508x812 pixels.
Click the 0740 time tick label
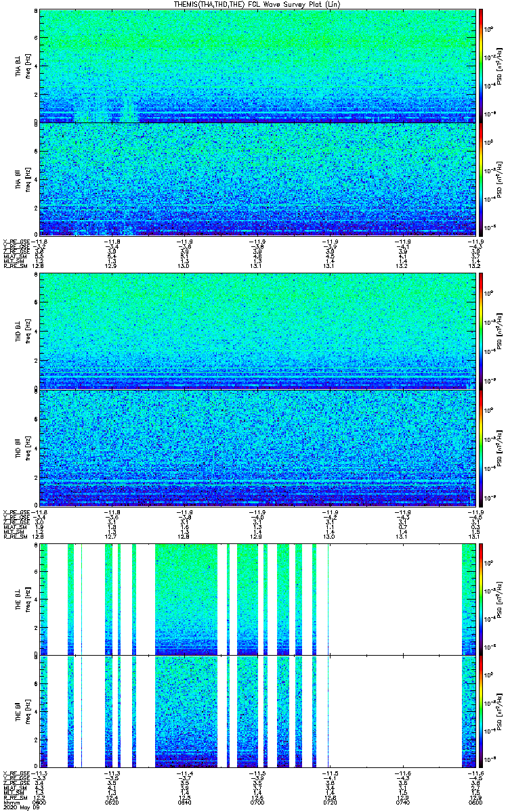pos(403,803)
